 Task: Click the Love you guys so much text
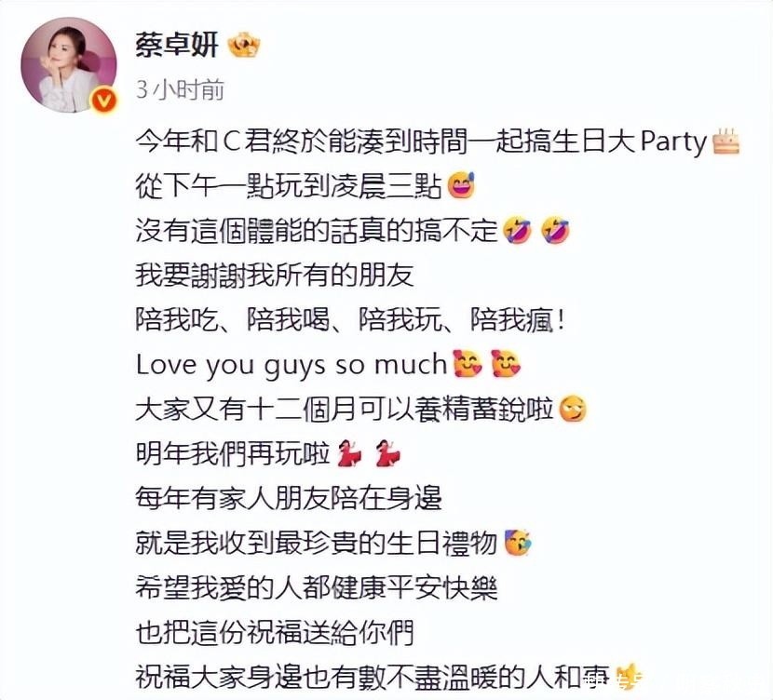(292, 366)
